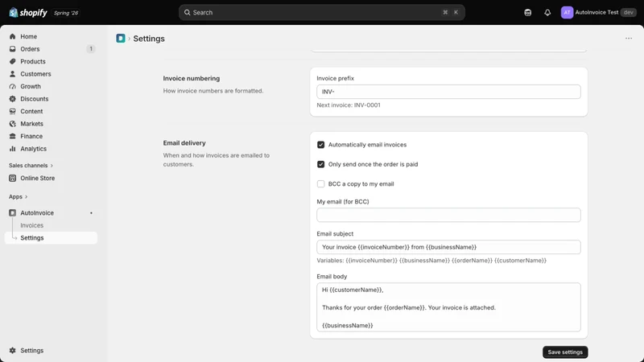
Task: Click the Email subject input field
Action: (448, 247)
